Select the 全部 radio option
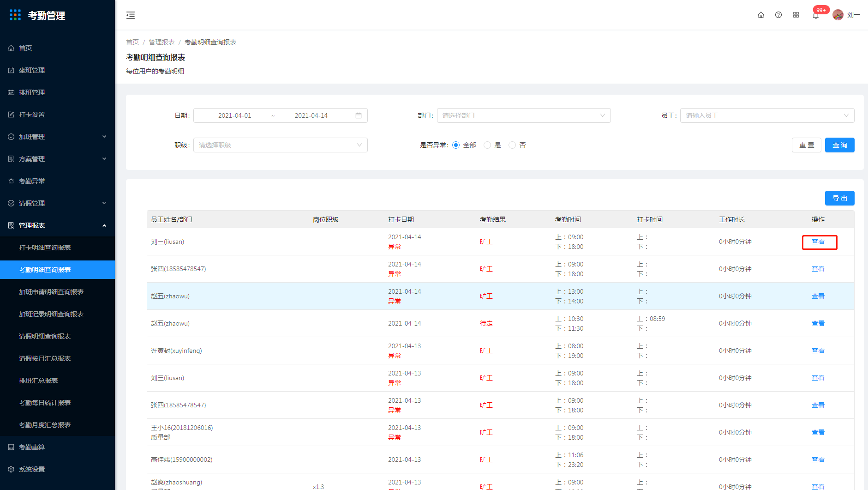868x490 pixels. click(x=456, y=145)
